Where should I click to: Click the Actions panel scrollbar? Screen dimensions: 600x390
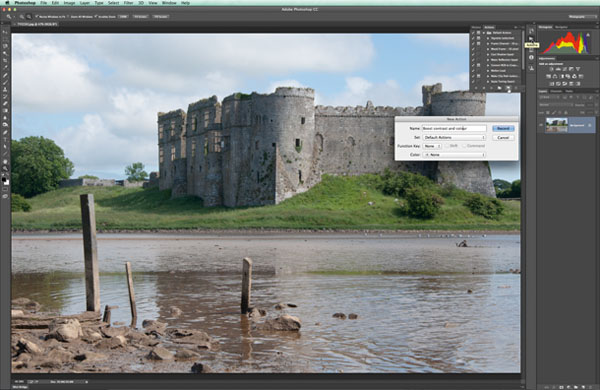(x=523, y=50)
